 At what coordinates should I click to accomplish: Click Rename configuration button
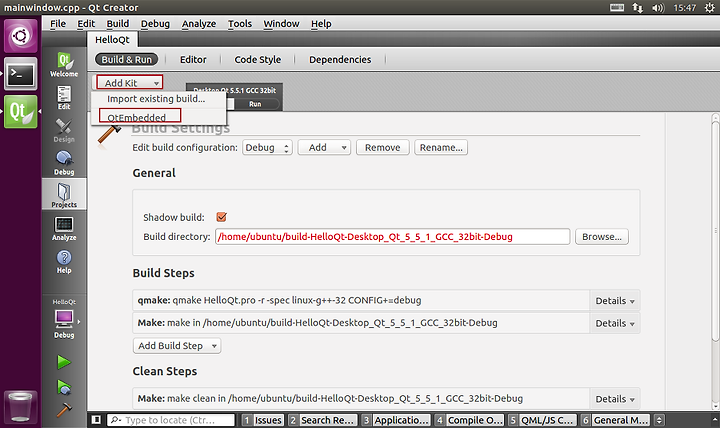(441, 148)
